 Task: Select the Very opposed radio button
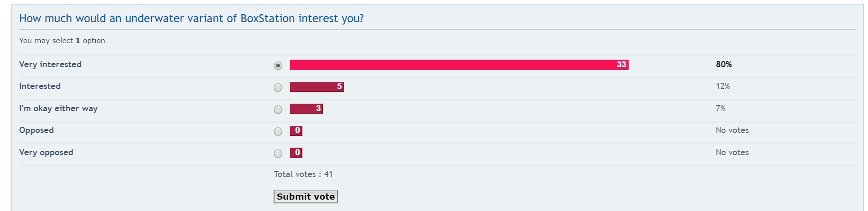point(278,153)
